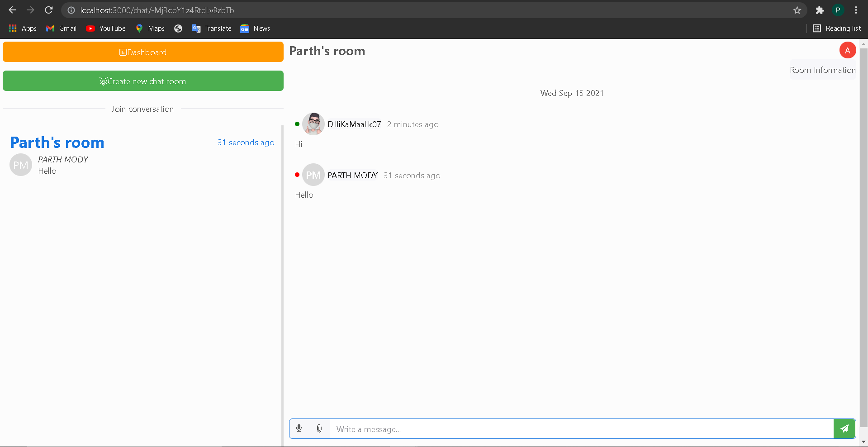This screenshot has width=868, height=447.
Task: Click the scrollbar down arrow
Action: 863,442
